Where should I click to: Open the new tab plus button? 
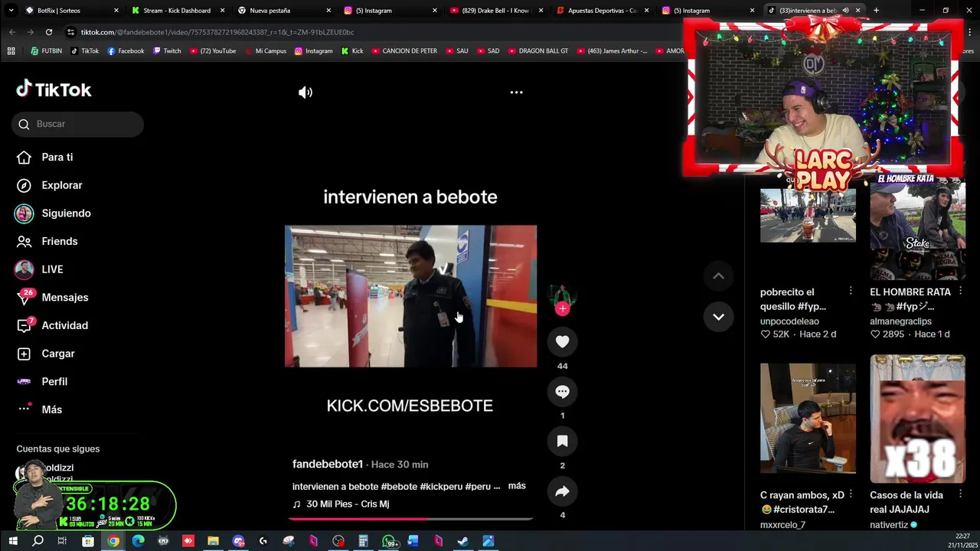pyautogui.click(x=876, y=11)
